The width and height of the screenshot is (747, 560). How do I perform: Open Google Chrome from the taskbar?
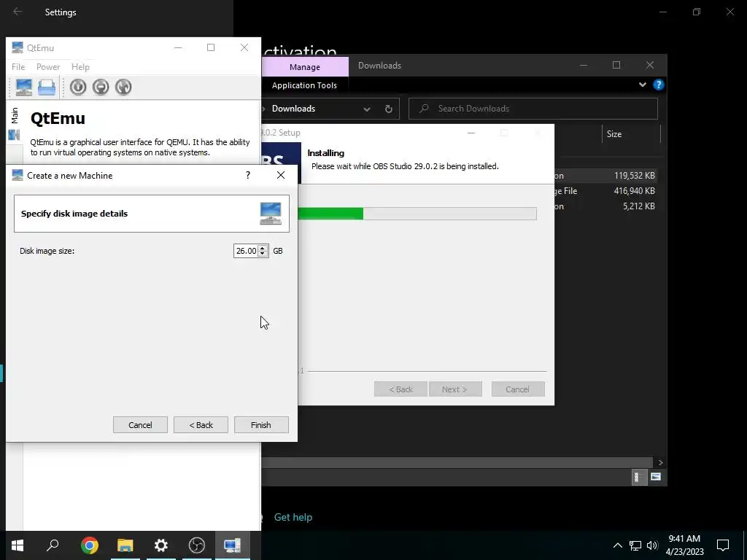pyautogui.click(x=90, y=545)
